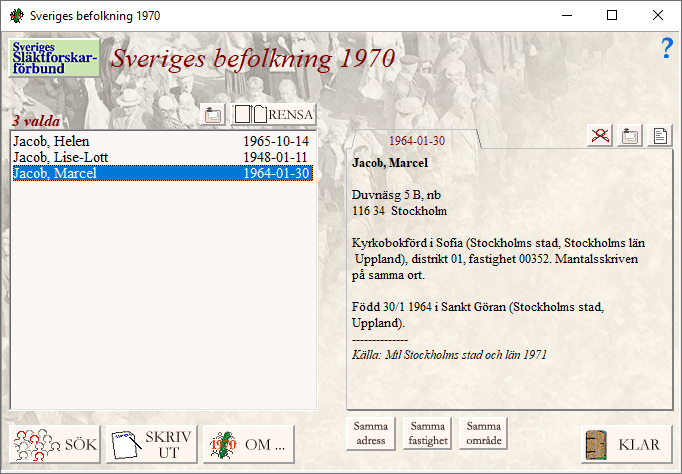Open the OM ... about button

(249, 444)
